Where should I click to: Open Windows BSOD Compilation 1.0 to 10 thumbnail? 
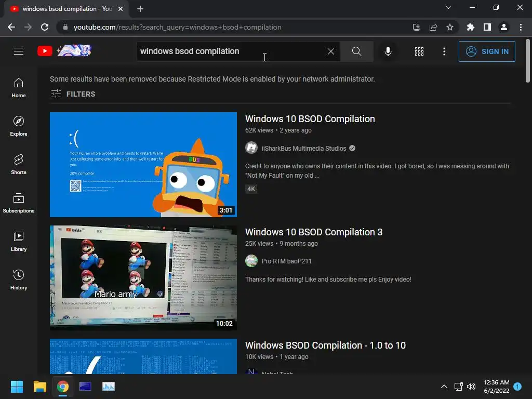coord(143,356)
